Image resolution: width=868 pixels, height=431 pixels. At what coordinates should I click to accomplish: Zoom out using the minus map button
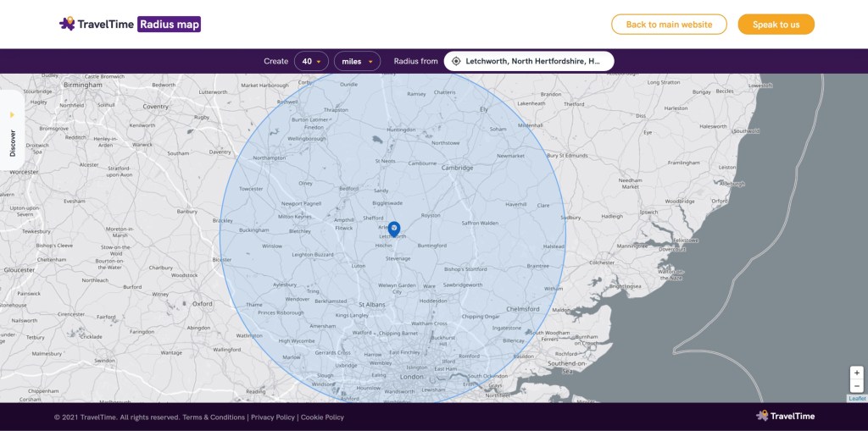(x=857, y=386)
